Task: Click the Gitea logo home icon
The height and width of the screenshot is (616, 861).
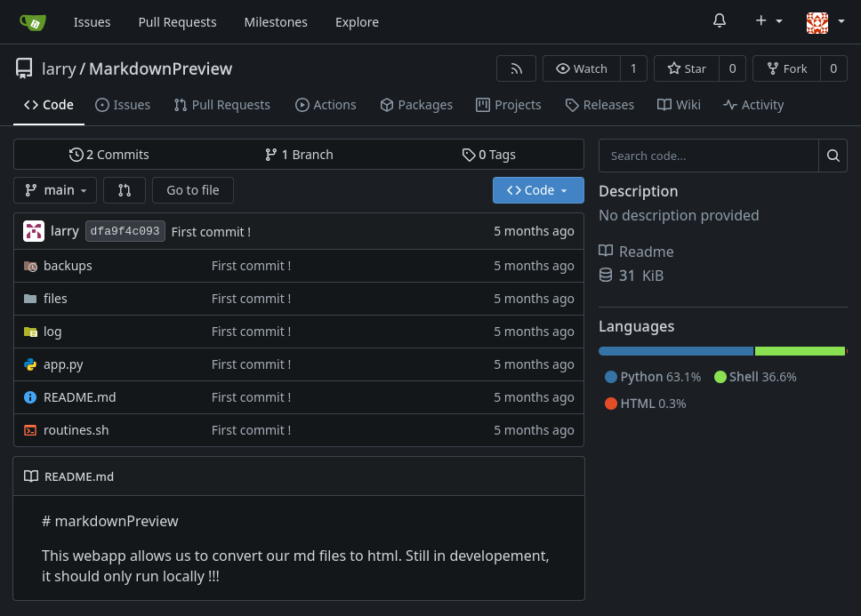Action: click(33, 22)
